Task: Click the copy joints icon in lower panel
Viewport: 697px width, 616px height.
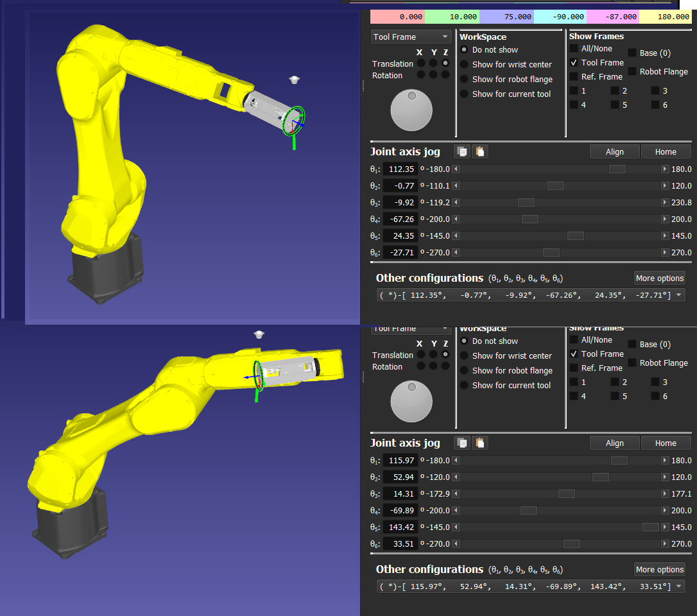Action: 462,443
